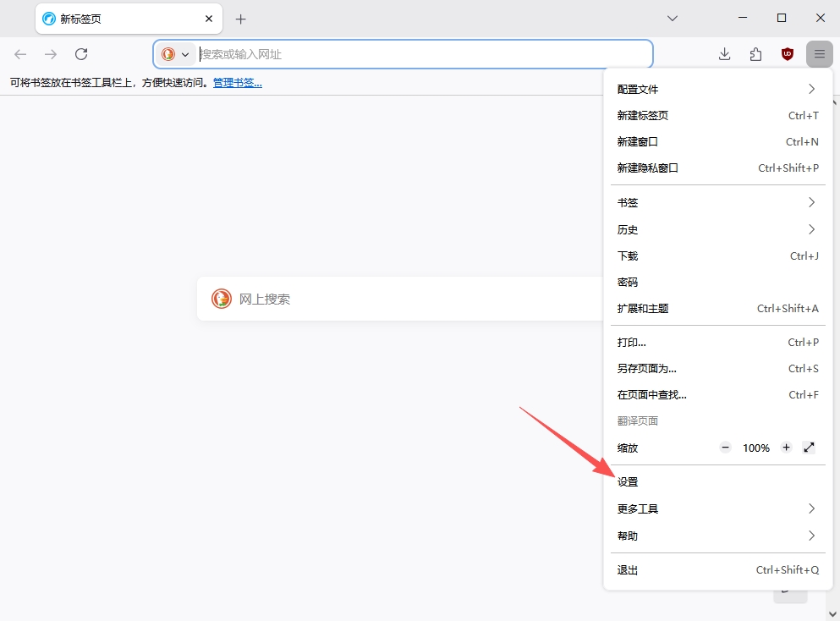Image resolution: width=840 pixels, height=621 pixels.
Task: Click the forward navigation arrow
Action: pyautogui.click(x=51, y=54)
